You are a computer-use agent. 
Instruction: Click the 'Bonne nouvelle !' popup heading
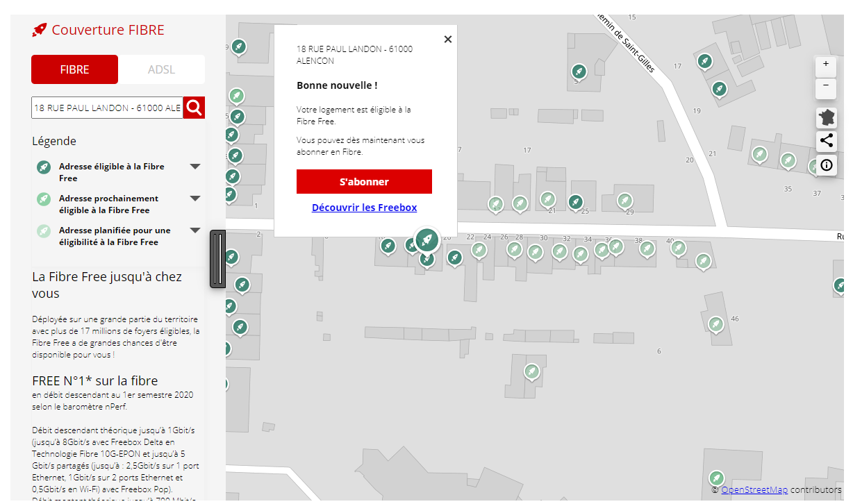[337, 85]
